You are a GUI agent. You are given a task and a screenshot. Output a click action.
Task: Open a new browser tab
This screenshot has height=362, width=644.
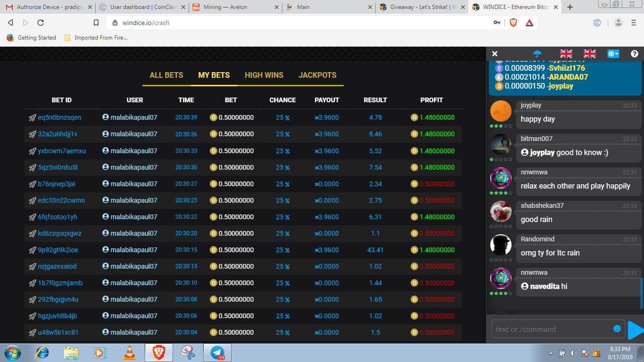point(570,7)
